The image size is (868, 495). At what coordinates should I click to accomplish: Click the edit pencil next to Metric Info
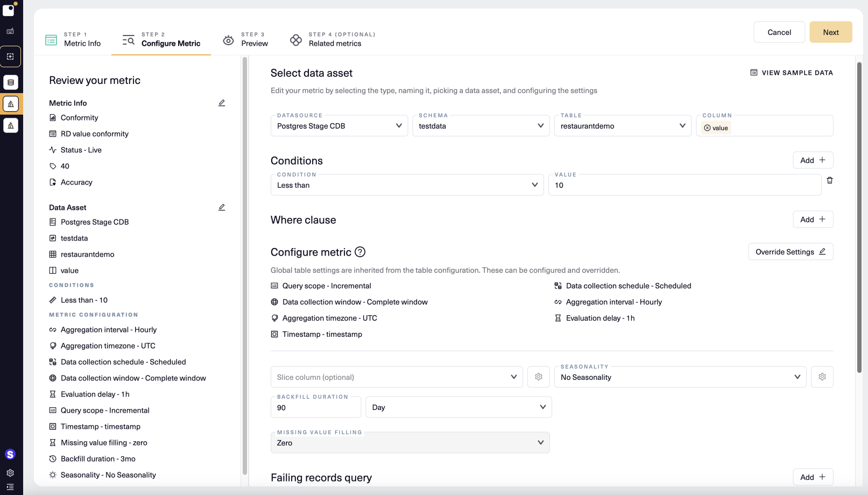(x=222, y=103)
